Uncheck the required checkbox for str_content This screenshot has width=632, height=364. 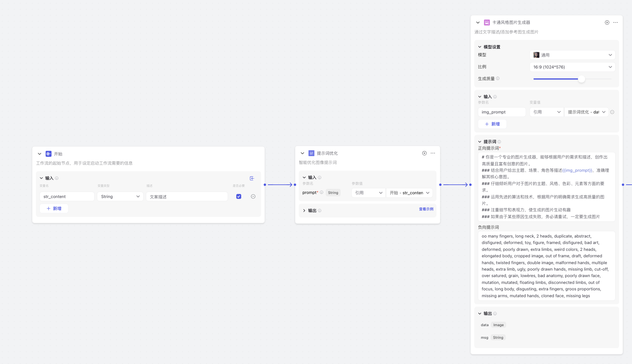pyautogui.click(x=239, y=197)
